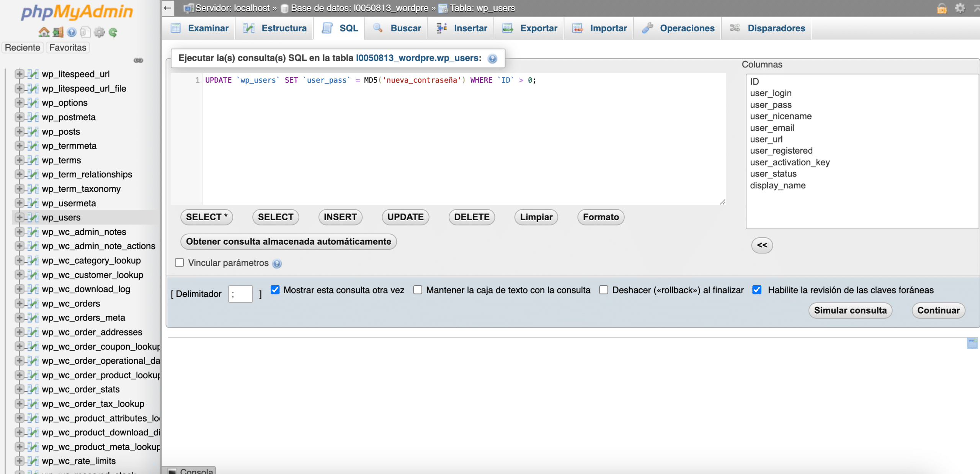
Task: Click the Home house icon
Action: pos(44,32)
